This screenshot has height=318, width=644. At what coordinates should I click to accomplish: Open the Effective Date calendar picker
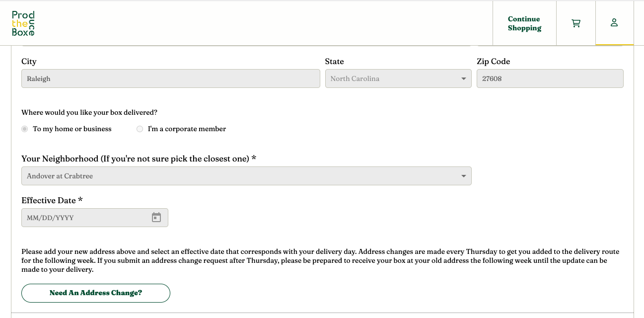156,218
